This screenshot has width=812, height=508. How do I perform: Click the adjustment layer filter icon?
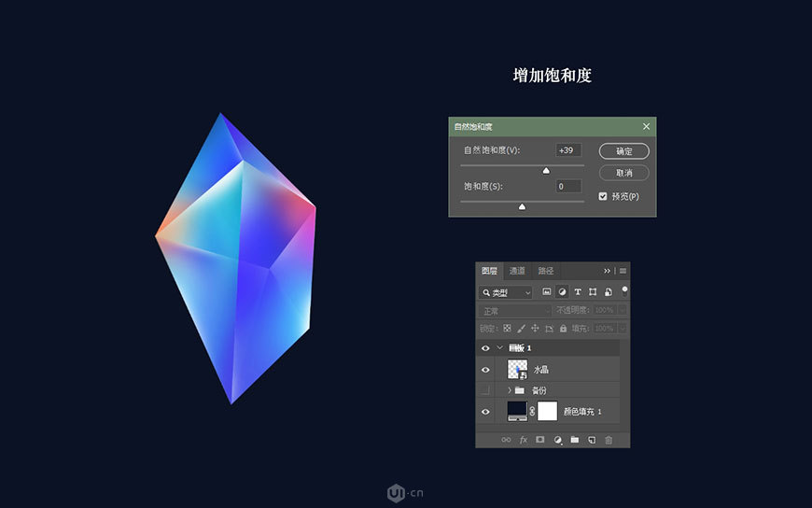click(x=562, y=292)
